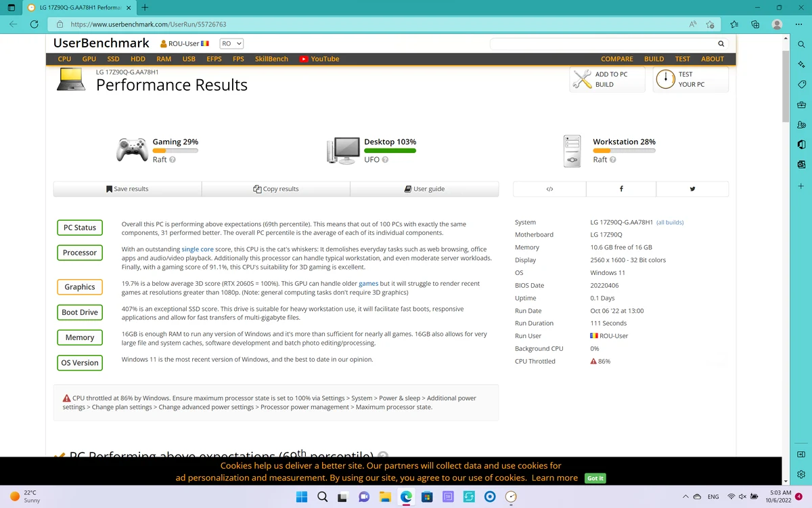Click the embed code icon button
The height and width of the screenshot is (508, 812).
click(549, 189)
